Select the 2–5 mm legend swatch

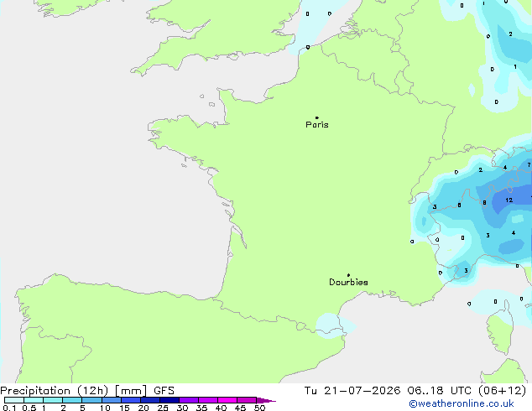(72, 400)
